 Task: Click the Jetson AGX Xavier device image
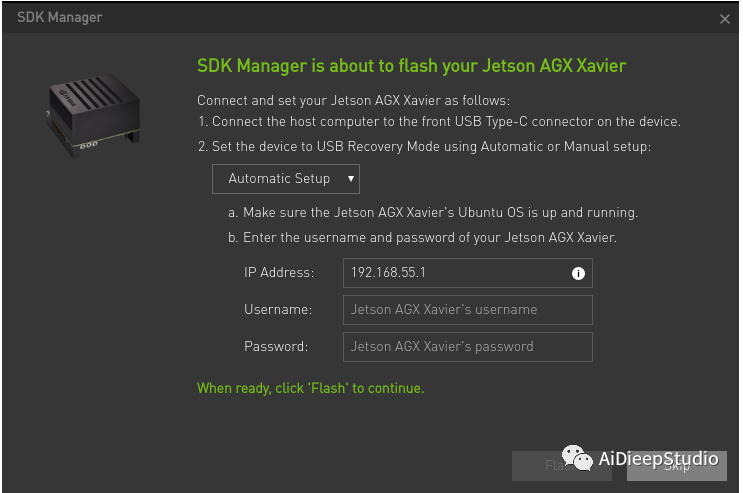[x=93, y=115]
